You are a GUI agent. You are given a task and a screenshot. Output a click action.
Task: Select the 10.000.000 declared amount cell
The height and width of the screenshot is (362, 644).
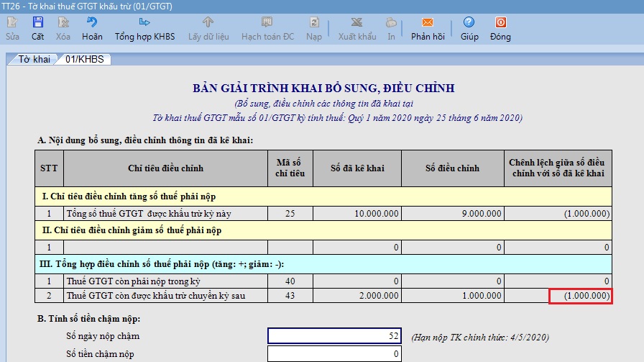click(357, 214)
